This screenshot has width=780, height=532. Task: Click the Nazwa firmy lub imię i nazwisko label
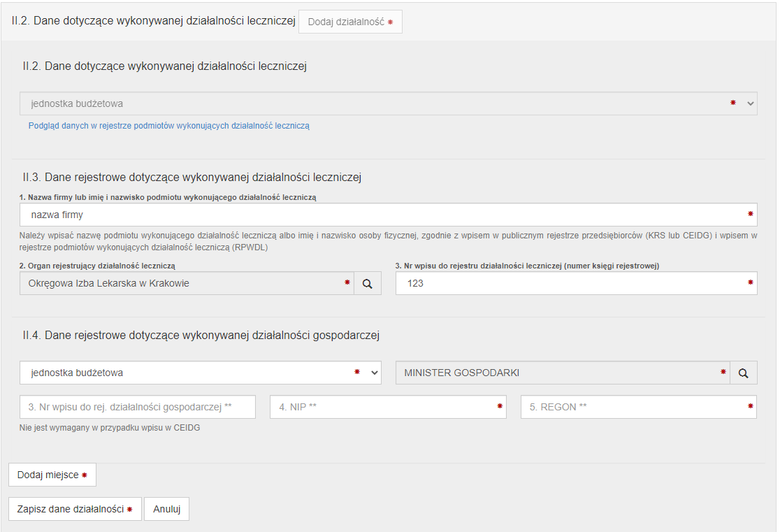[x=168, y=198]
